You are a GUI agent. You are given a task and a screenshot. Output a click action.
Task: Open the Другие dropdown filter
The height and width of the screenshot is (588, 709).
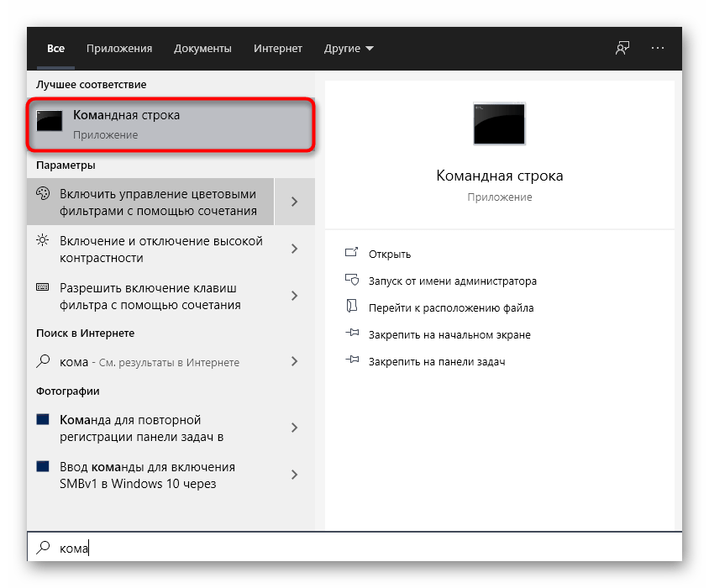point(349,49)
